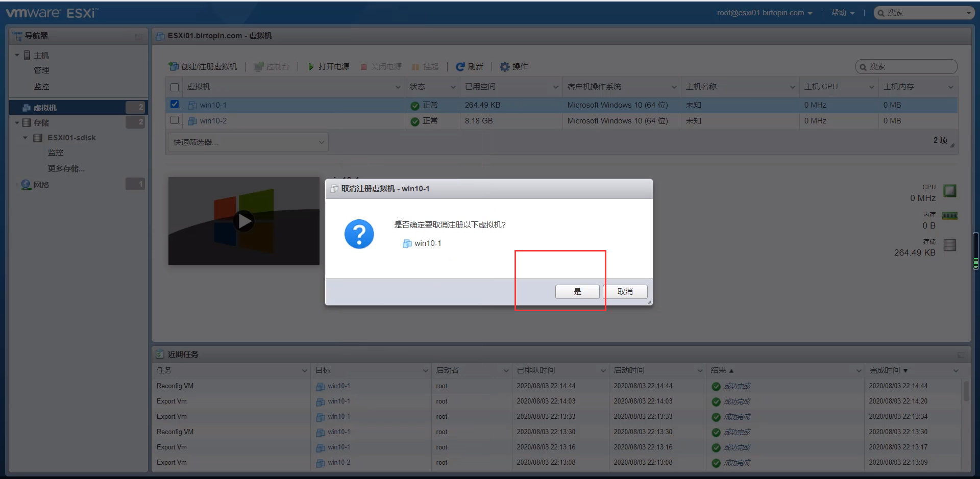Open the 操作 actions gear menu
The image size is (980, 479).
tap(514, 67)
